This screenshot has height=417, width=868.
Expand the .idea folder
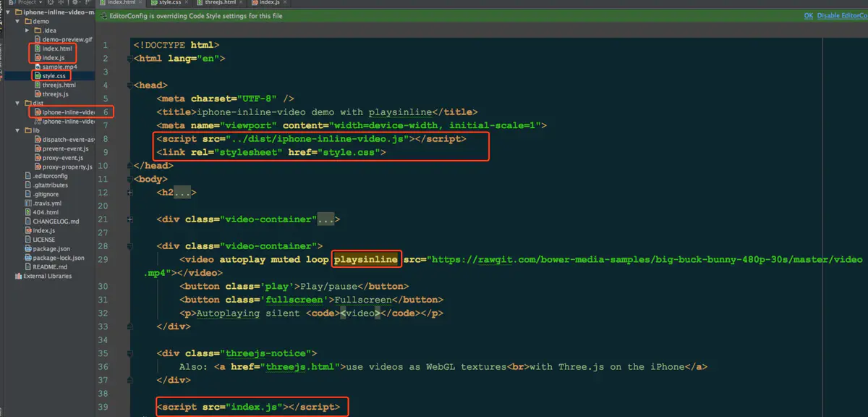(x=27, y=30)
